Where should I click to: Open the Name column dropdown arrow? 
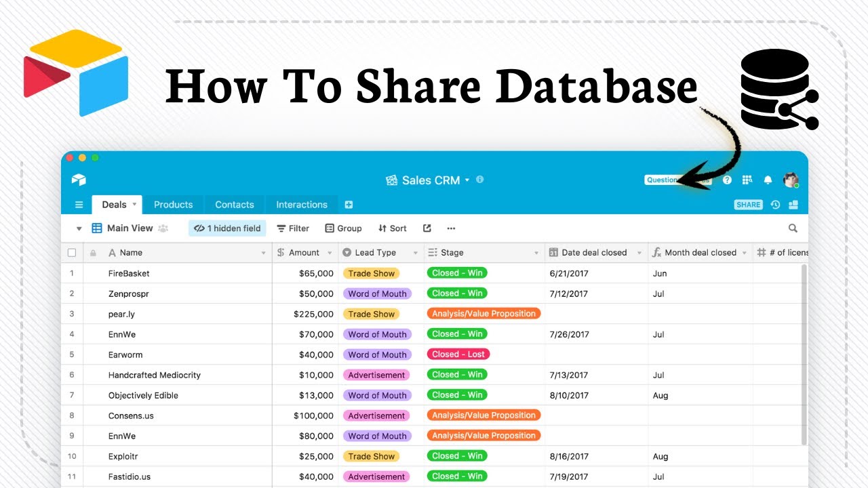[264, 253]
